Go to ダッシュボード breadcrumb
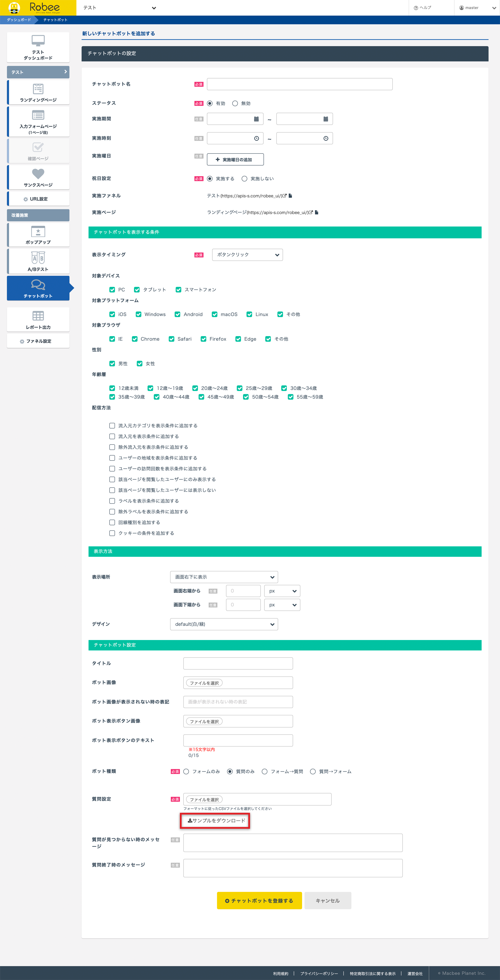500x980 pixels. click(x=19, y=20)
